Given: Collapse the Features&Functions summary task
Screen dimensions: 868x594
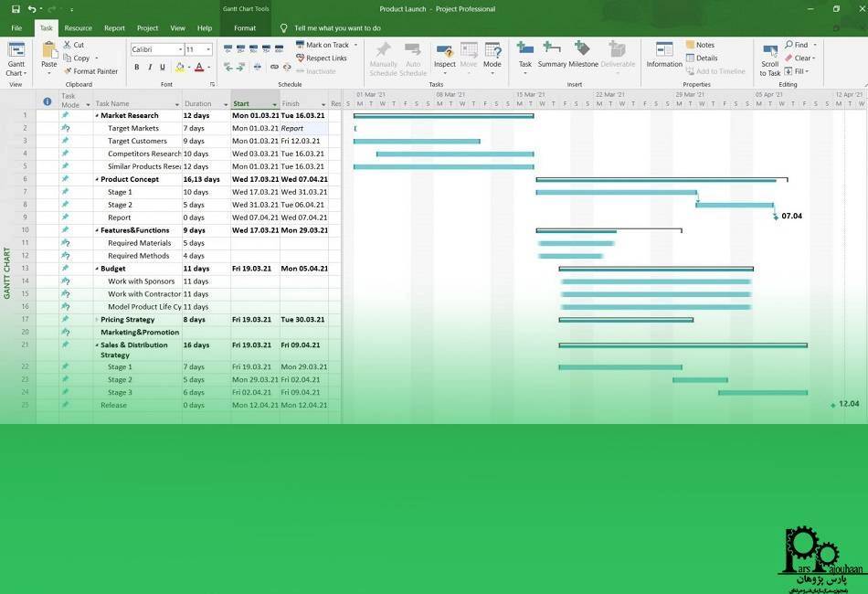Looking at the screenshot, I should coord(97,230).
